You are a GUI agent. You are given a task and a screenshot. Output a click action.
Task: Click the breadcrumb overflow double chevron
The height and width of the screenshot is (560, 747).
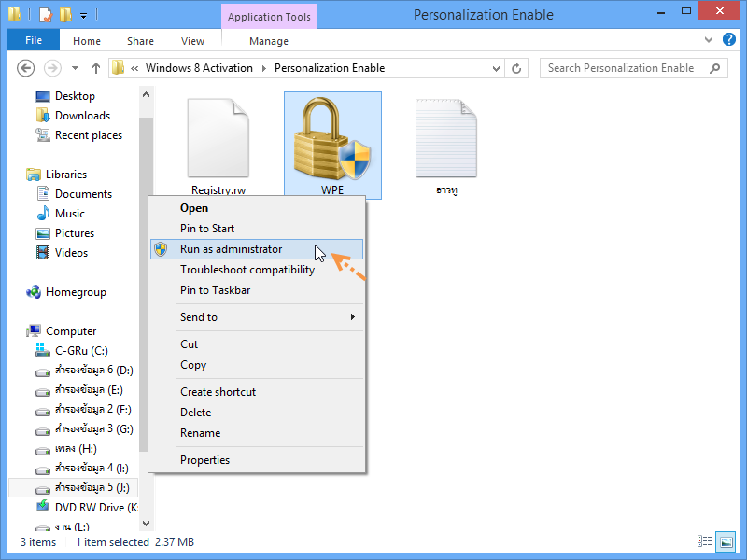(134, 68)
